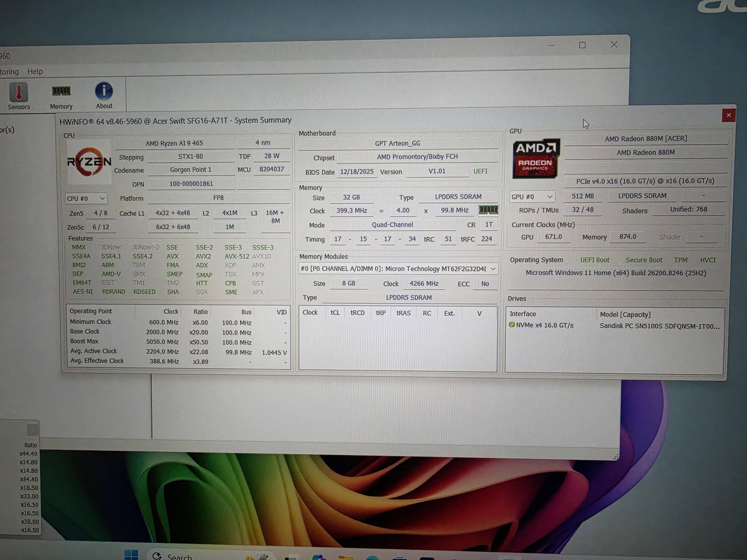Click the MCU value B204037

pos(272,169)
